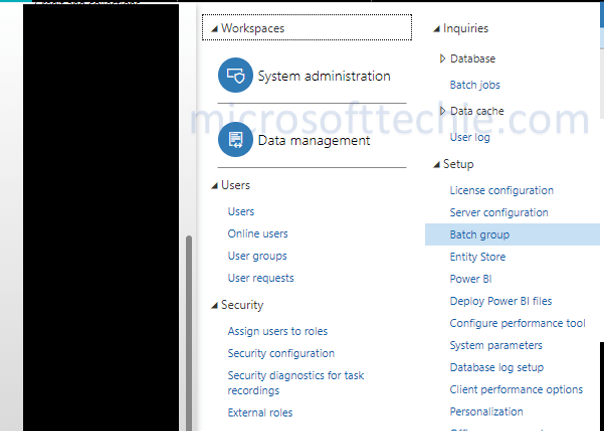Open Server configuration
606x431 pixels.
[x=499, y=212]
